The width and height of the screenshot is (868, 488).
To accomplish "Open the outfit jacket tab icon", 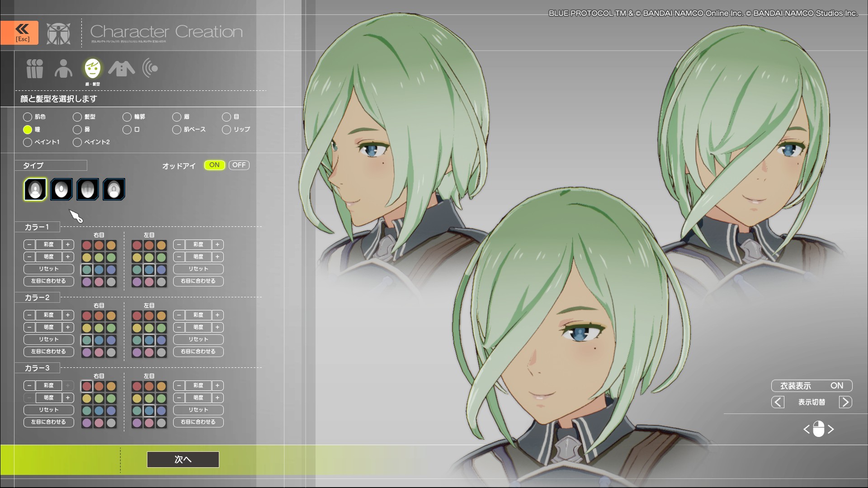I will 121,69.
